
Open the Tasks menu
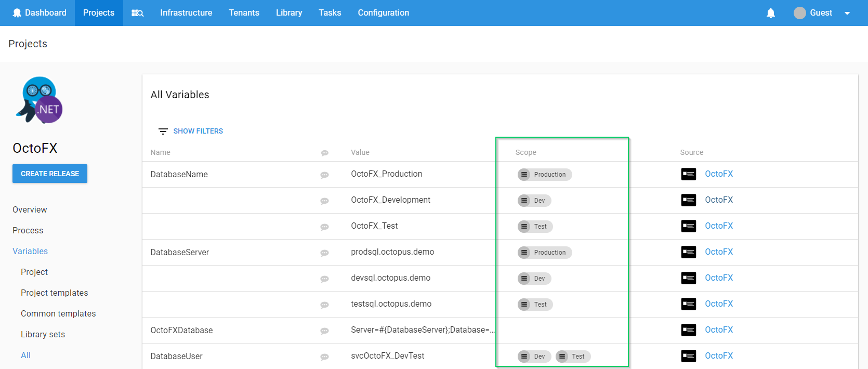coord(330,13)
